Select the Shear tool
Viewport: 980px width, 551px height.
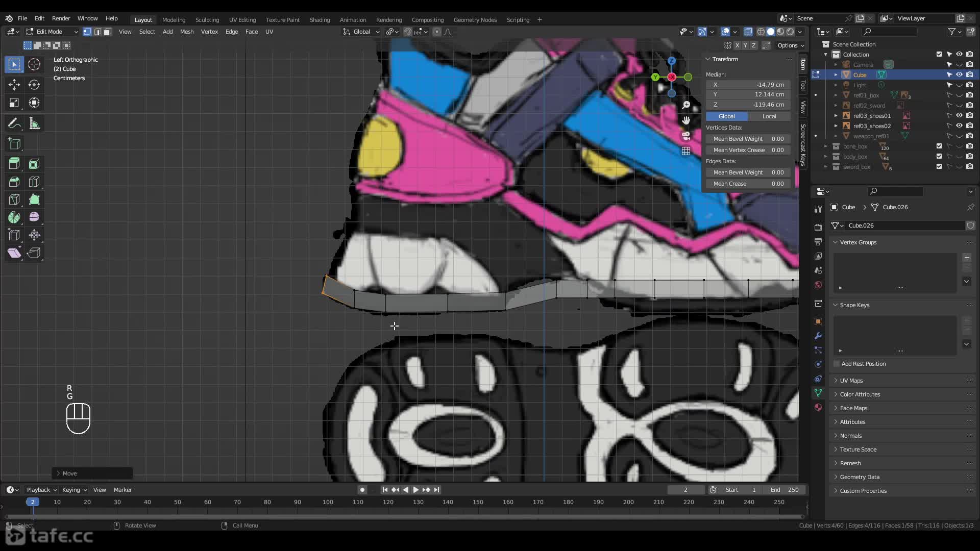14,253
